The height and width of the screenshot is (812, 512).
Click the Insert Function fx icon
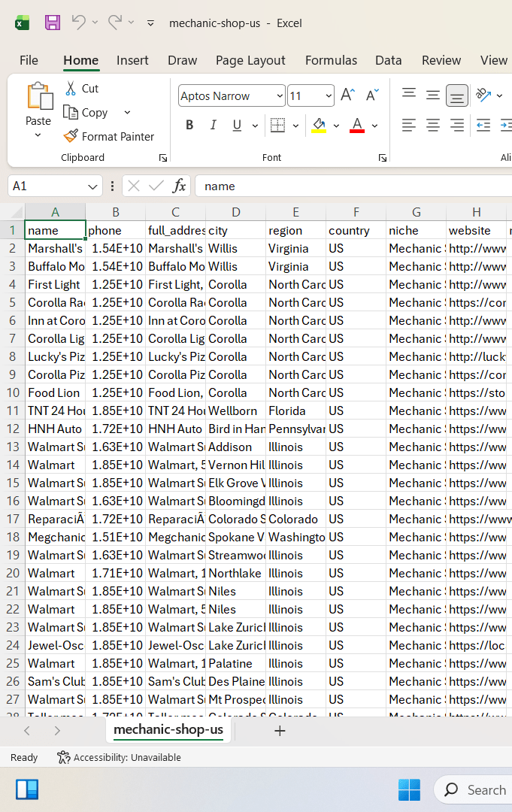[179, 186]
